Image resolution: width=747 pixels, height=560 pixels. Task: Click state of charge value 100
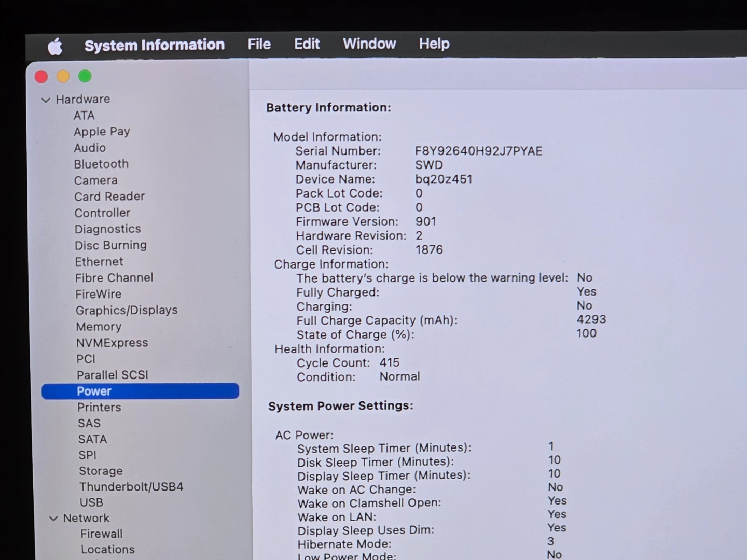[x=587, y=333]
